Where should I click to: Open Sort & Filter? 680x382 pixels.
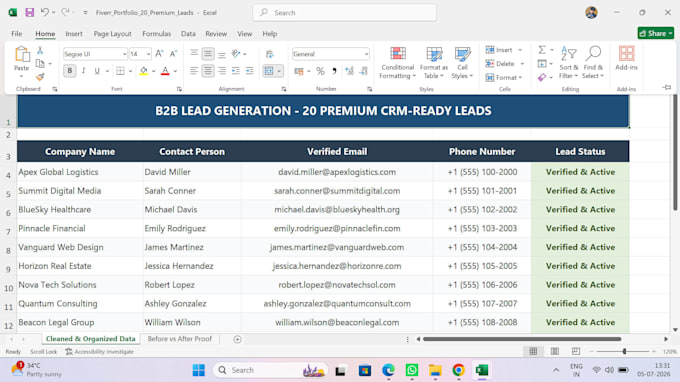569,63
